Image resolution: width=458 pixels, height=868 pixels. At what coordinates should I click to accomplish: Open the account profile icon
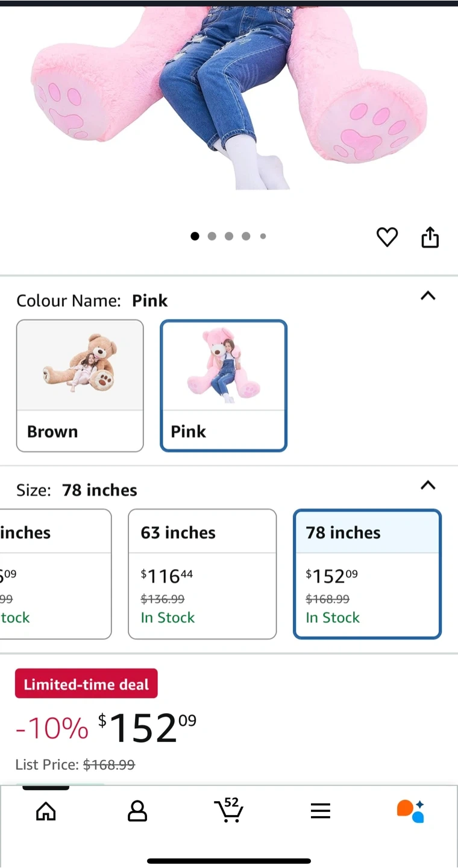[x=137, y=811]
